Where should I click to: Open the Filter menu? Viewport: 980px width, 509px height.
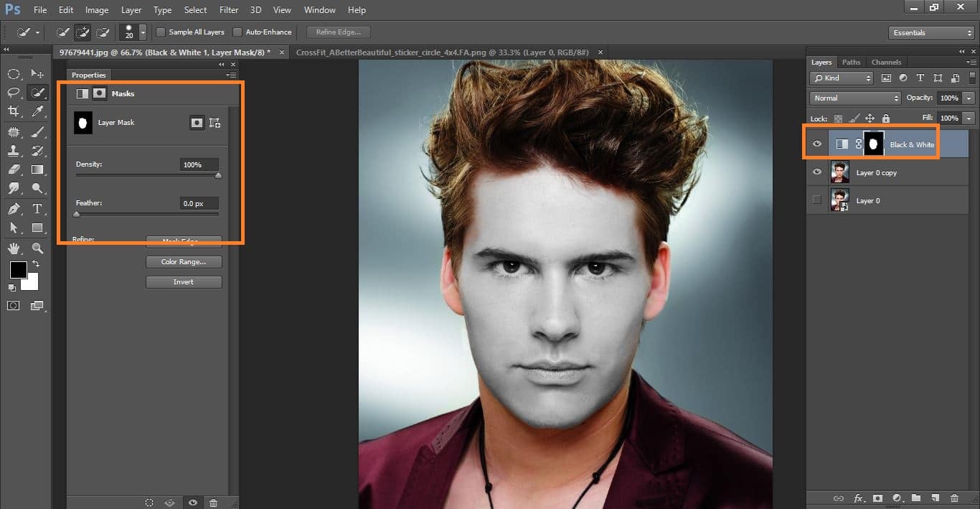click(x=228, y=9)
